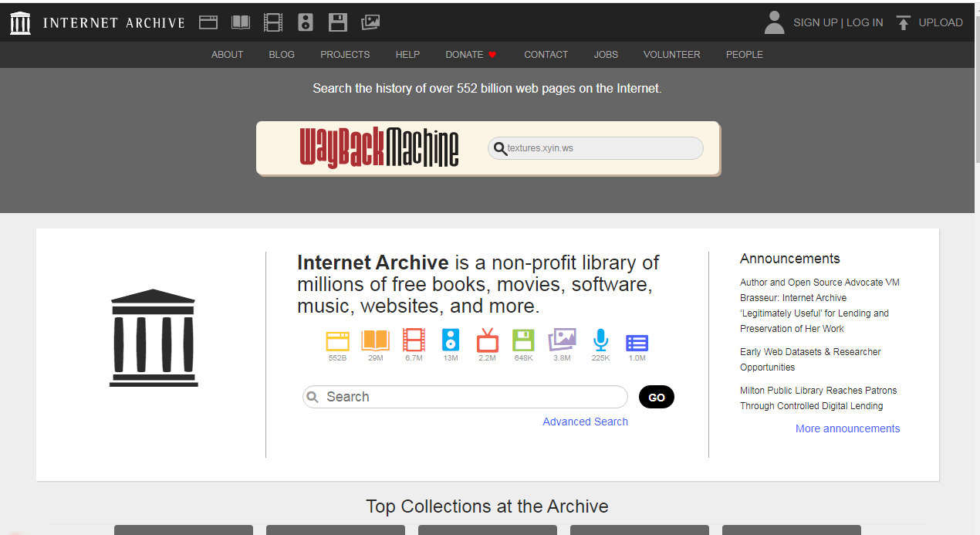Open the CONTACT menu item
Screen dimensions: 980x535
click(546, 55)
